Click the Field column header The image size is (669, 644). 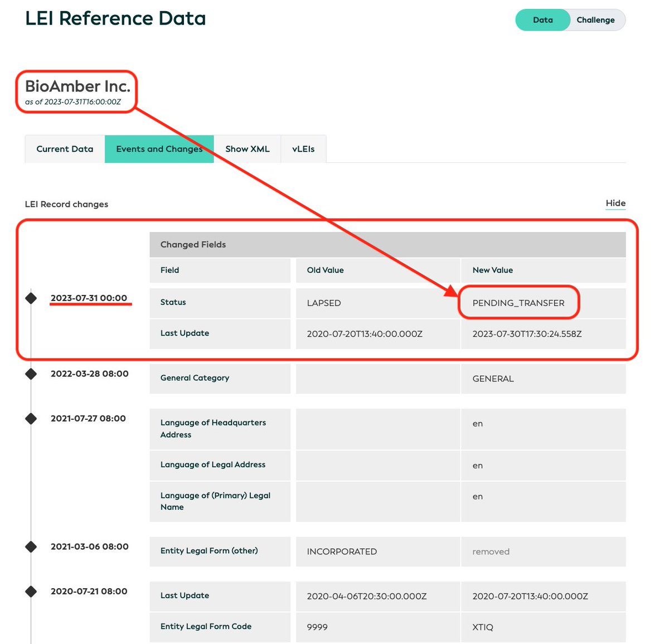click(220, 270)
